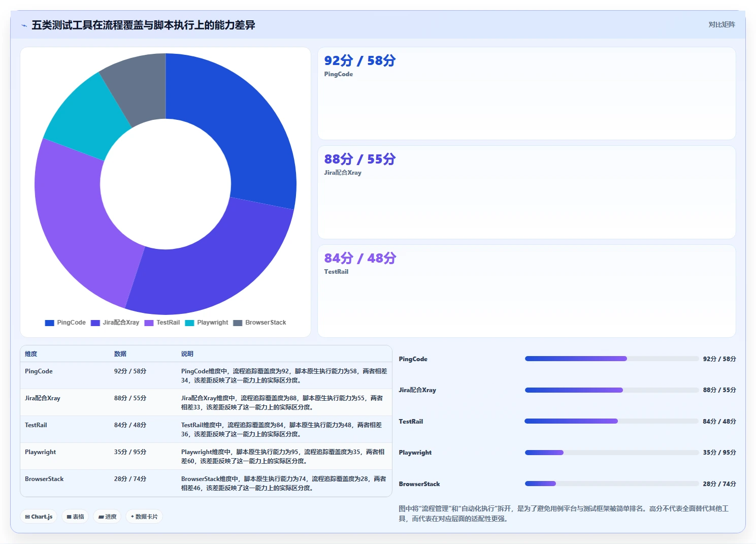Click the 进度 tag chip
The width and height of the screenshot is (756, 544).
pyautogui.click(x=107, y=517)
